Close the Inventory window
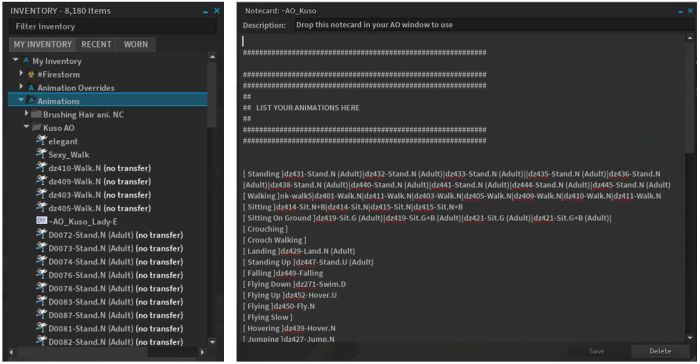 click(217, 11)
